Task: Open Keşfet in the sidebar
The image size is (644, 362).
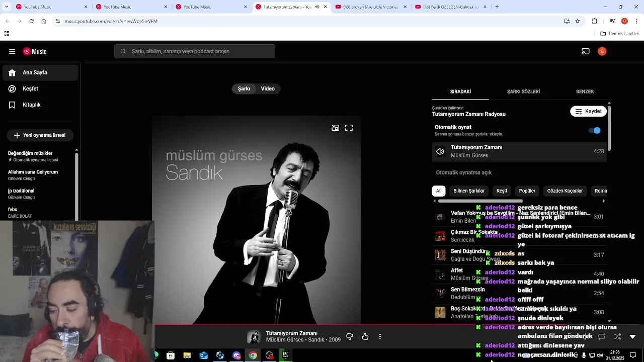Action: coord(40,88)
